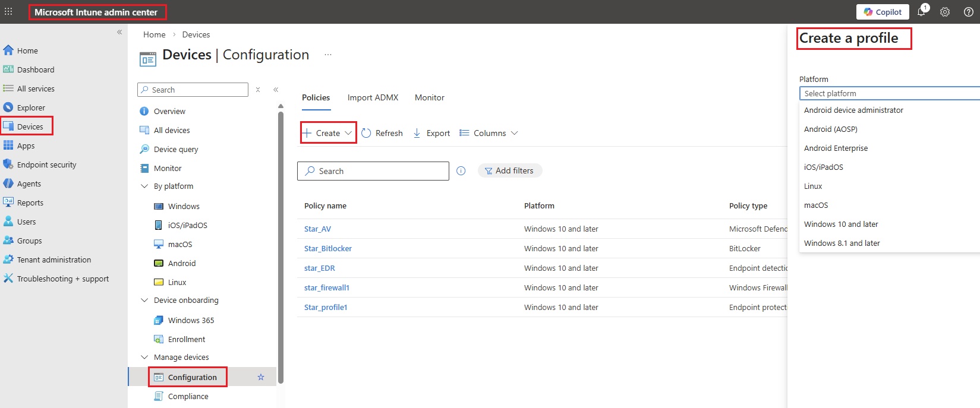Open the notifications bell icon
This screenshot has height=408, width=980.
point(921,12)
